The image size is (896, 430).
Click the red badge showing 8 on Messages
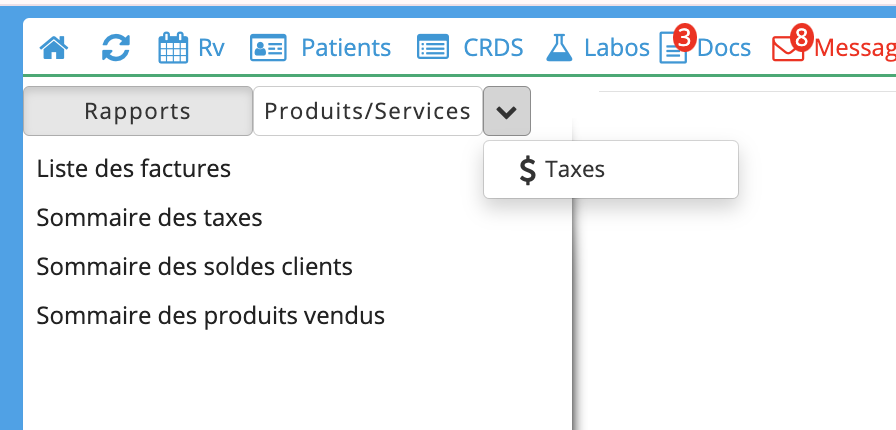coord(802,38)
